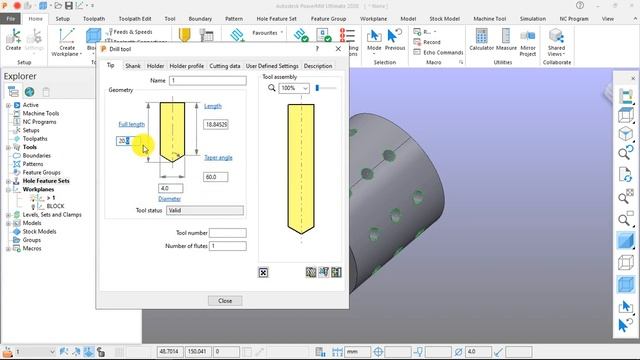
Task: Expand the Active node in Explorer
Action: point(8,105)
